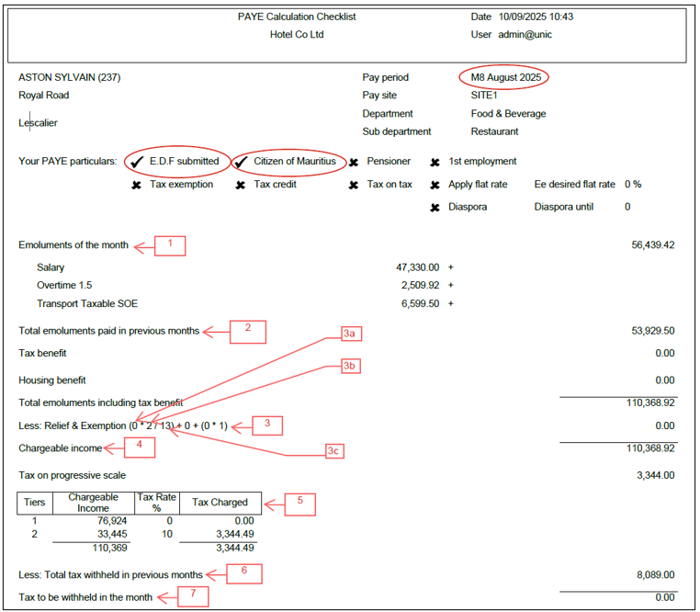Toggle the Tax exemption cross mark
Screen dimensions: 700x612
click(x=136, y=185)
